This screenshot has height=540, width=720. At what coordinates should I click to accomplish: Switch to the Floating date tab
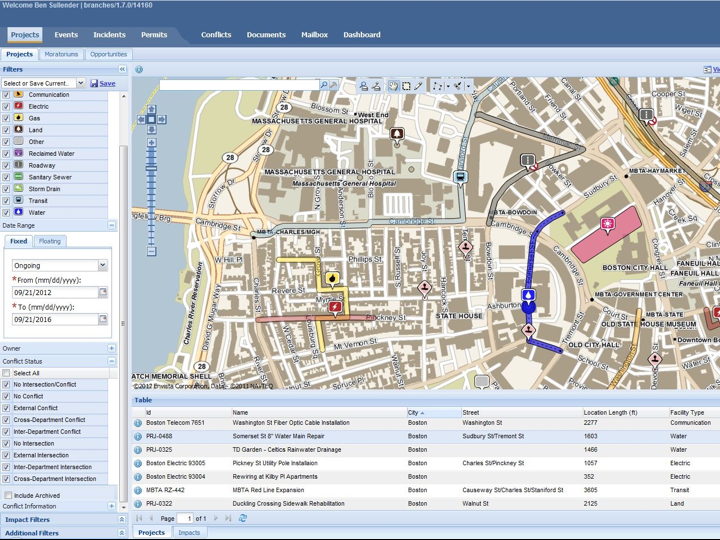pos(50,241)
